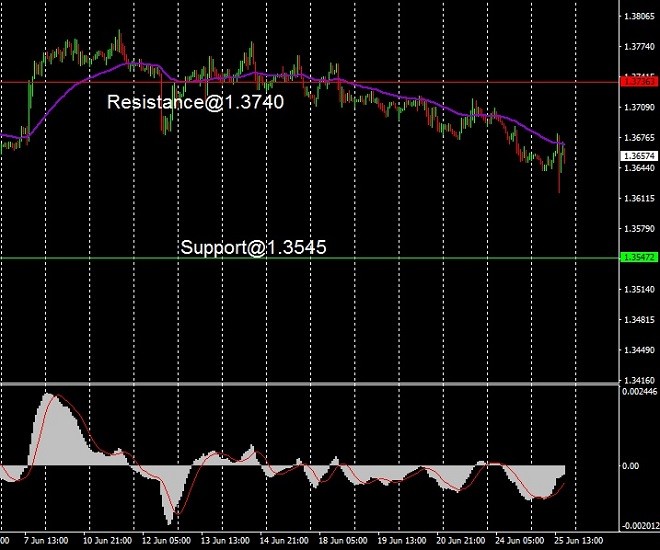660x550 pixels.
Task: Click the 1.37740 price scale value
Action: point(639,47)
